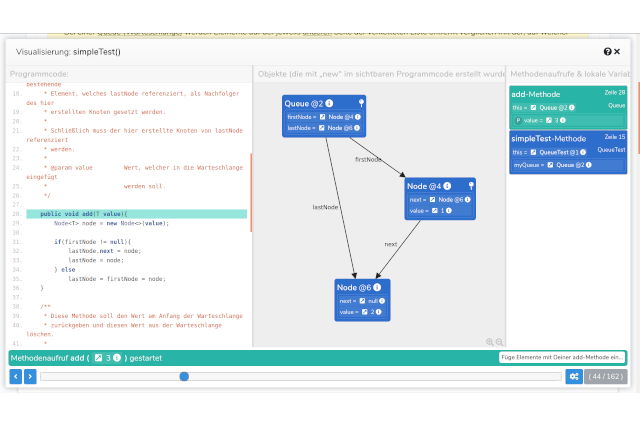The image size is (640, 426).
Task: Click code line 'lastNode.next = node;'
Action: 104,251
